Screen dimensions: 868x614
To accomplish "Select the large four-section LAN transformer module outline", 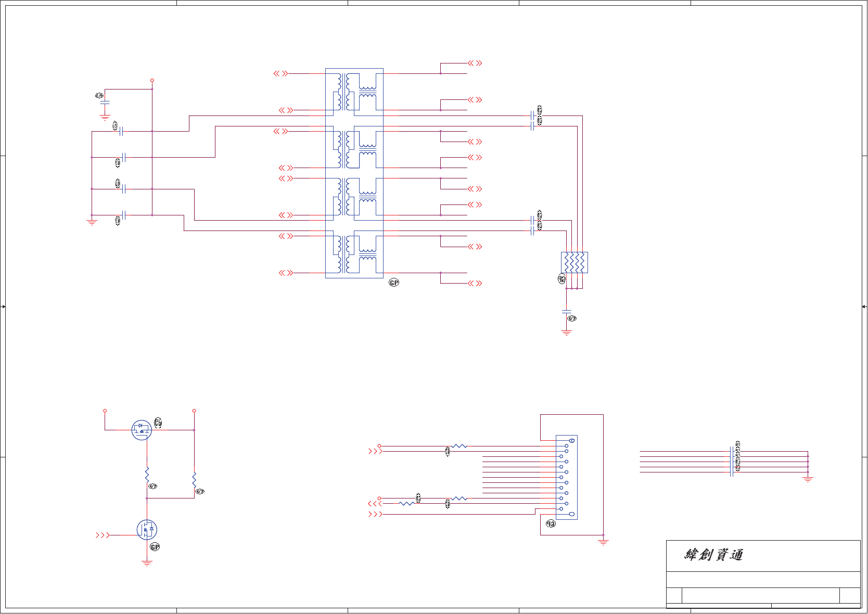I will [x=354, y=173].
